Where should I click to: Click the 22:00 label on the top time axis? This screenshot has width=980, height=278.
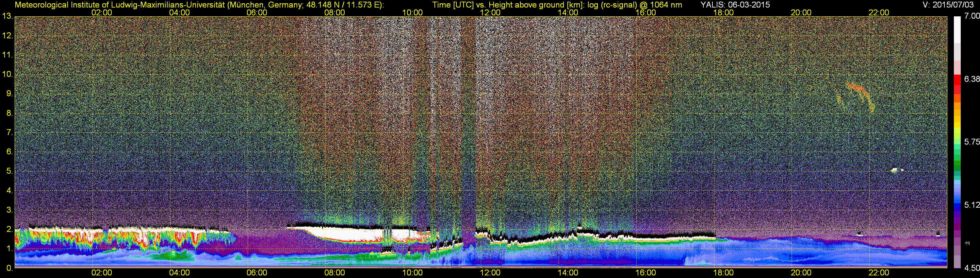click(x=879, y=12)
